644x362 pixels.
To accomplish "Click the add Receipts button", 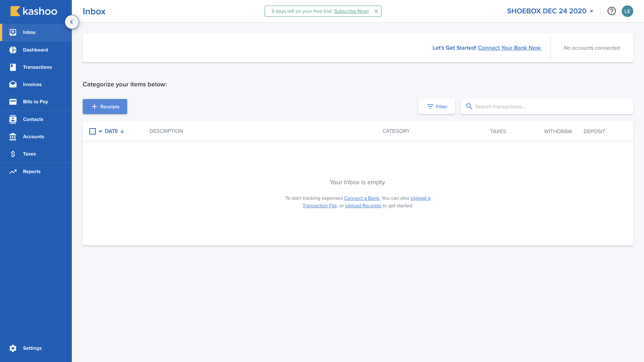I will tap(105, 107).
